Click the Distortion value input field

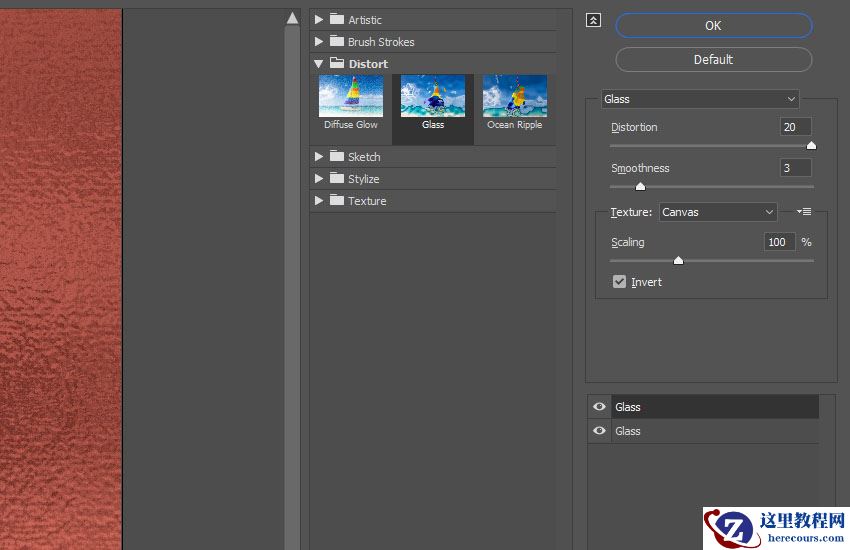[x=795, y=127]
